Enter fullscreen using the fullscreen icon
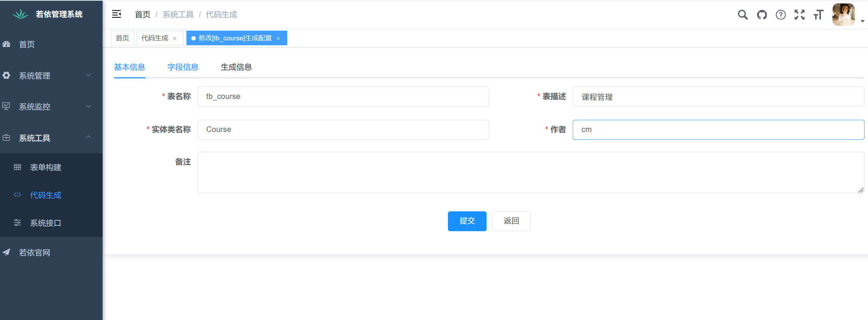Screen dimensions: 868x320 tap(799, 15)
